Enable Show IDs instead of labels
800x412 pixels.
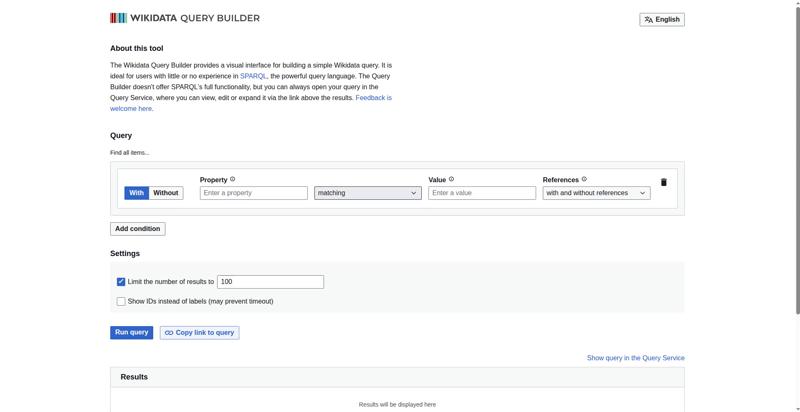(x=121, y=301)
